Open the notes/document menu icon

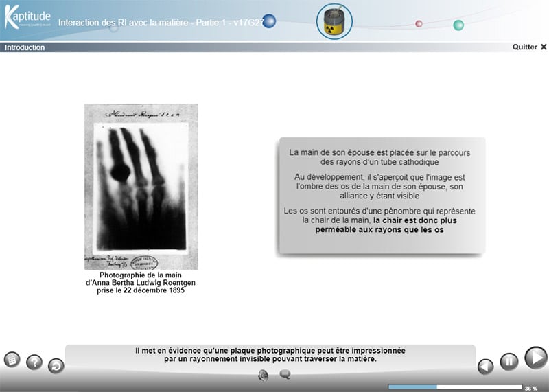click(12, 359)
